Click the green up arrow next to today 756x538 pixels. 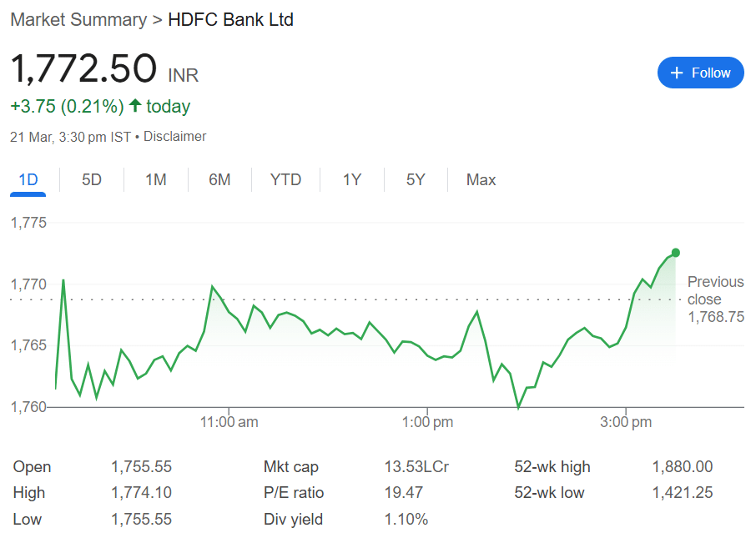(135, 106)
